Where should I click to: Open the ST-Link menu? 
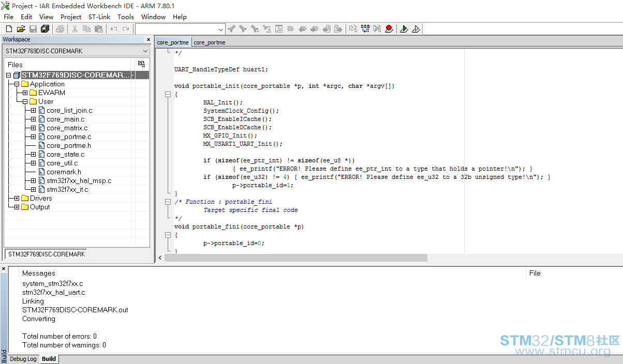(99, 17)
